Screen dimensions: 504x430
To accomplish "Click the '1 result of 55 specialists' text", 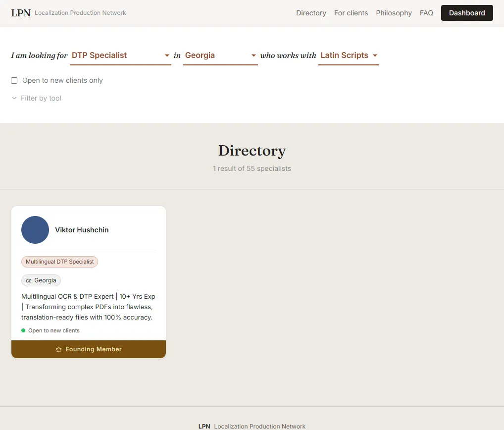I will pyautogui.click(x=252, y=168).
